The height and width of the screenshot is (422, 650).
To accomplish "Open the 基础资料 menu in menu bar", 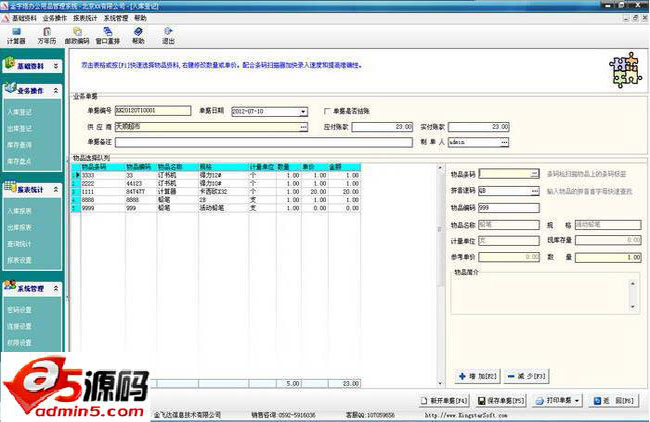I will tap(24, 18).
